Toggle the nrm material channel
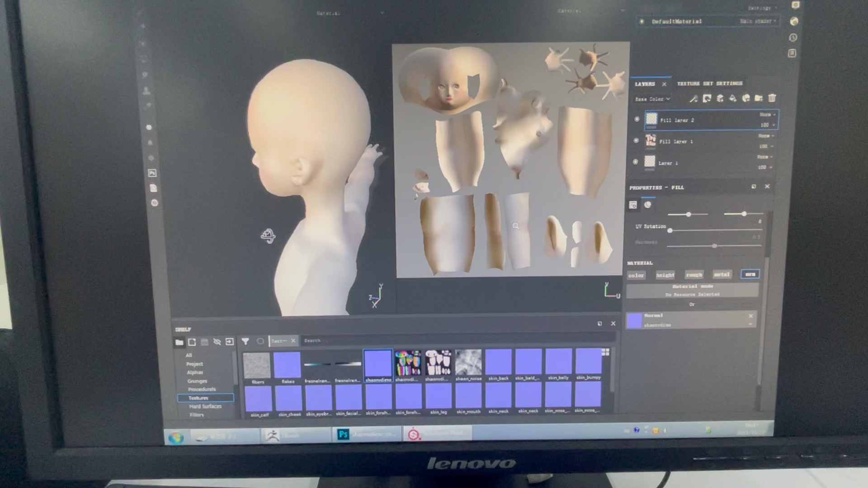Viewport: 868px width, 488px height. click(750, 274)
